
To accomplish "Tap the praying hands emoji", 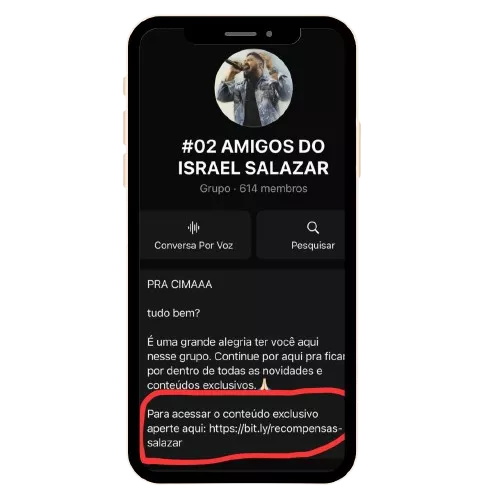I will pos(264,384).
